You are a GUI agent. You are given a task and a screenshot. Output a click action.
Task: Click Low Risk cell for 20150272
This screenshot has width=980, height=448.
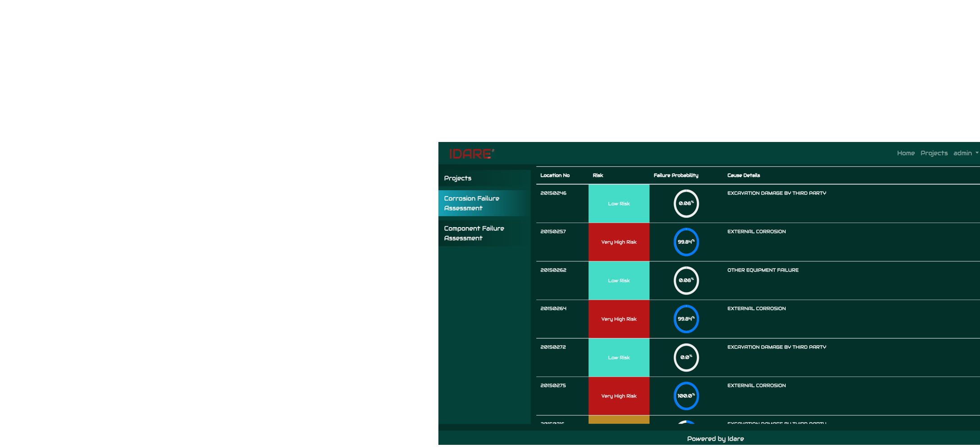point(619,358)
